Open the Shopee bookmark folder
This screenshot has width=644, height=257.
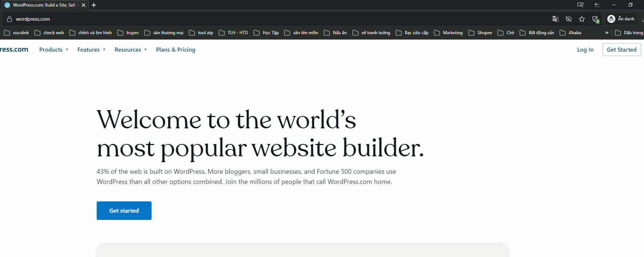(480, 33)
